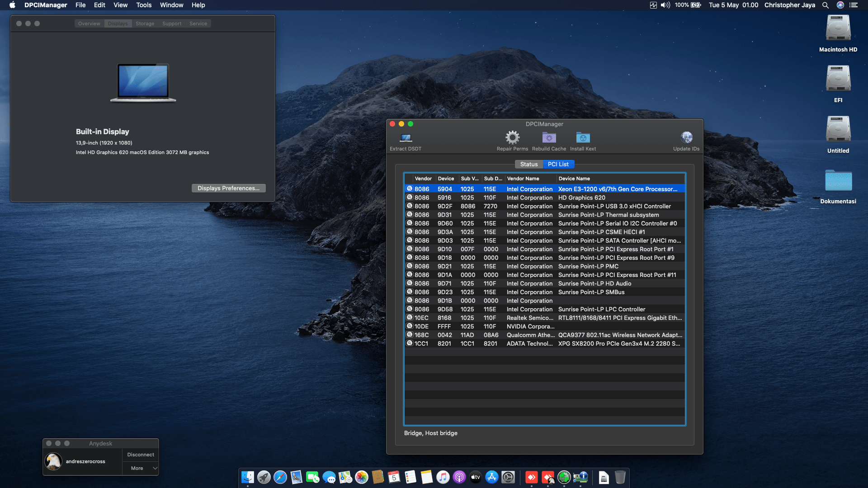Switch to Service tab in About window

pos(198,23)
